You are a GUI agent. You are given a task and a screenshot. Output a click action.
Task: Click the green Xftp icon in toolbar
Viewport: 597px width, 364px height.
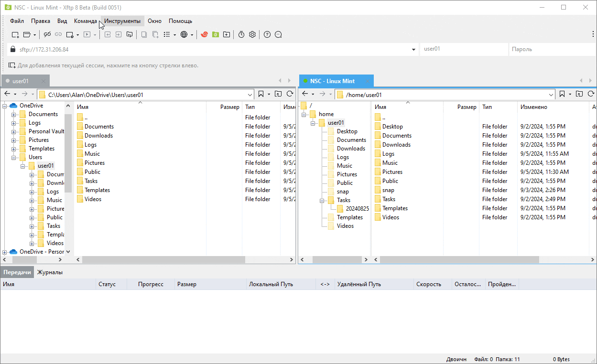216,34
